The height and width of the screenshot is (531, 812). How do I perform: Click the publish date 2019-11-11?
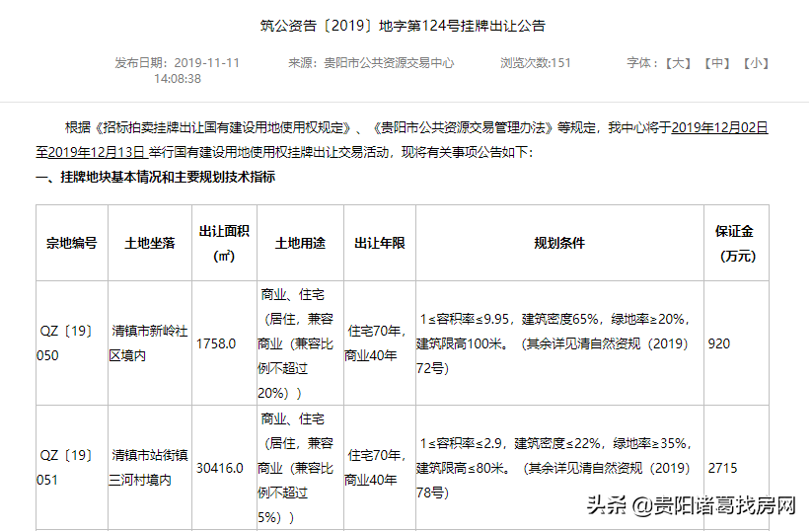pyautogui.click(x=206, y=63)
